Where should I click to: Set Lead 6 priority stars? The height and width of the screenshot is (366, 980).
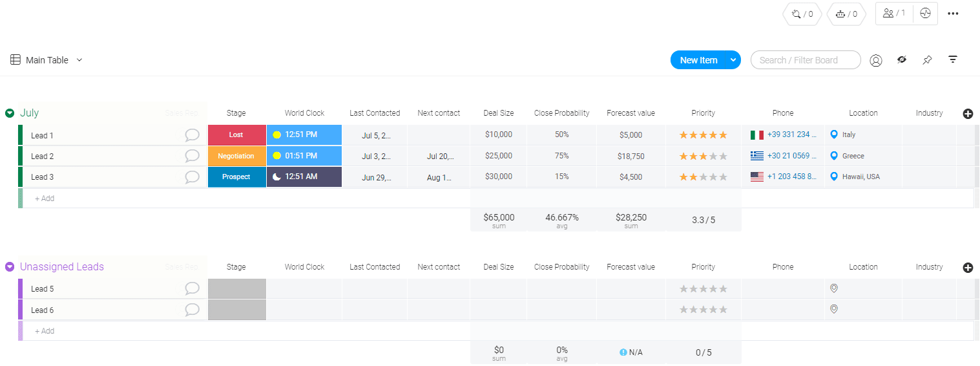pyautogui.click(x=703, y=310)
